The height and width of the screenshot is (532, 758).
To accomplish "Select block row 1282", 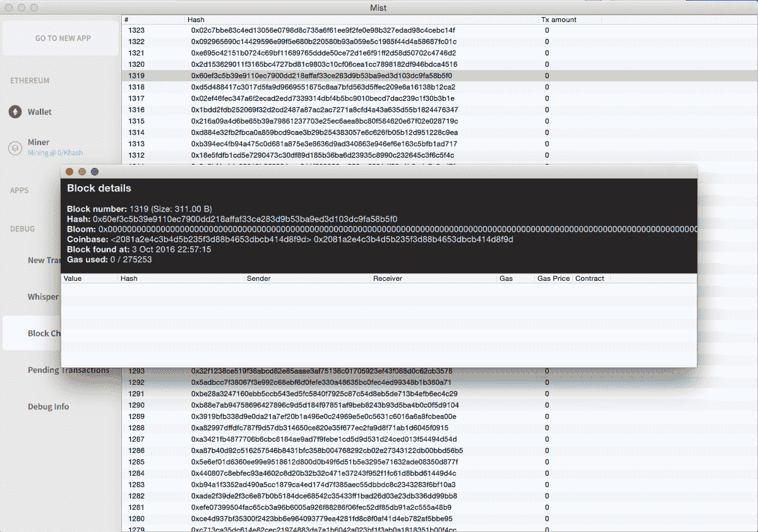I will pyautogui.click(x=440, y=496).
